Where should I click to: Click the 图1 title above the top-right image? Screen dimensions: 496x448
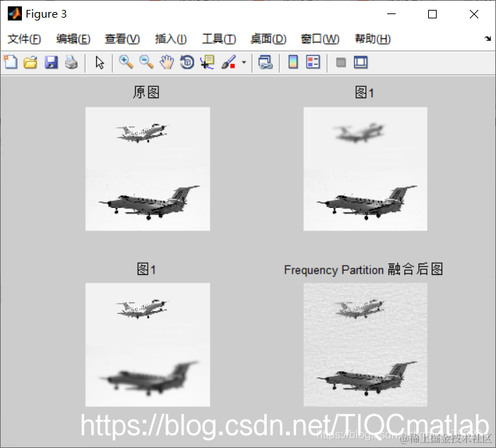coord(365,93)
